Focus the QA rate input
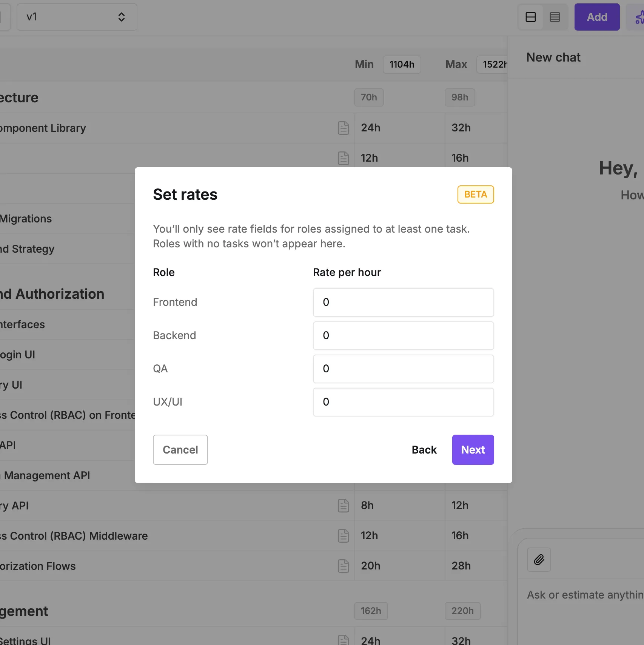This screenshot has width=644, height=645. pos(403,369)
